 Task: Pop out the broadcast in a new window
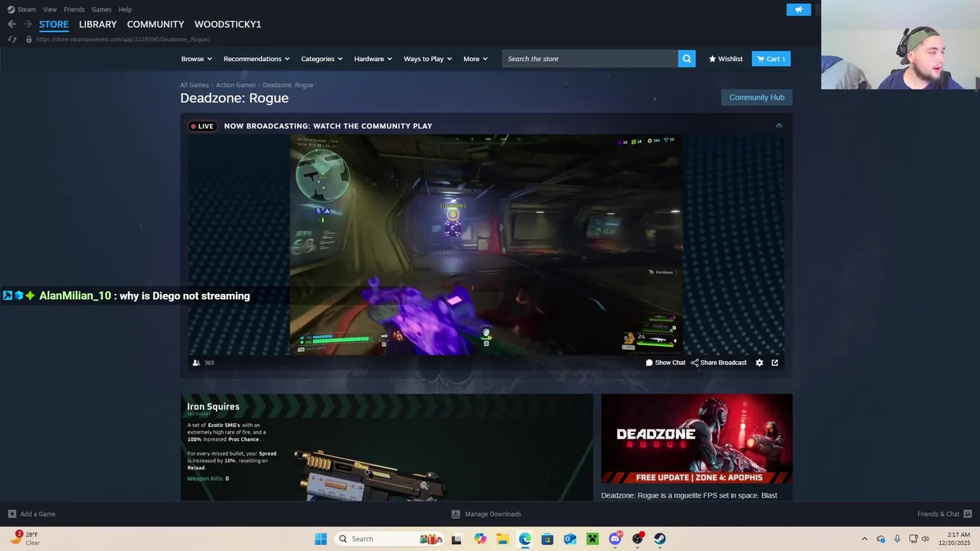coord(775,363)
